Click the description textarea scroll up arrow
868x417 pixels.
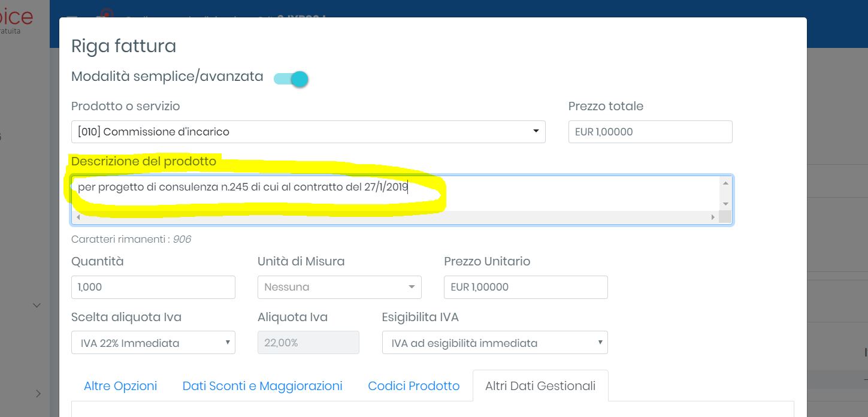[x=725, y=183]
